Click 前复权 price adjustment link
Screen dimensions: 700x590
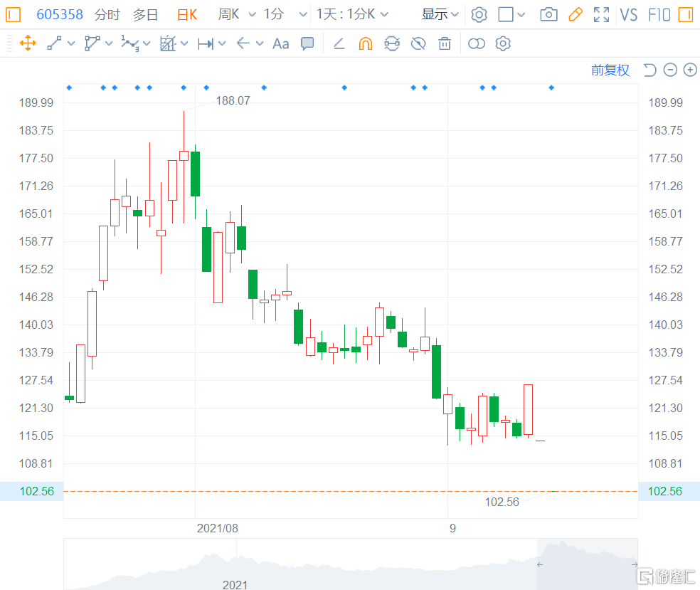pos(610,70)
